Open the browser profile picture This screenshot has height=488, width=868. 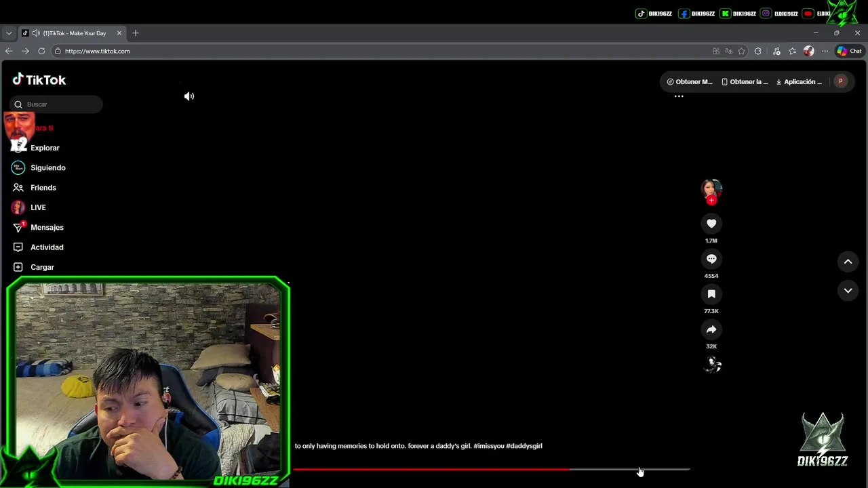pyautogui.click(x=808, y=51)
